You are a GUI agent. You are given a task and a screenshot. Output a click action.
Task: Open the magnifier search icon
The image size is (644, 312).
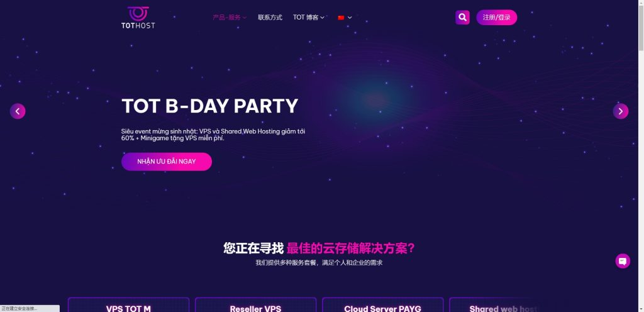coord(462,17)
